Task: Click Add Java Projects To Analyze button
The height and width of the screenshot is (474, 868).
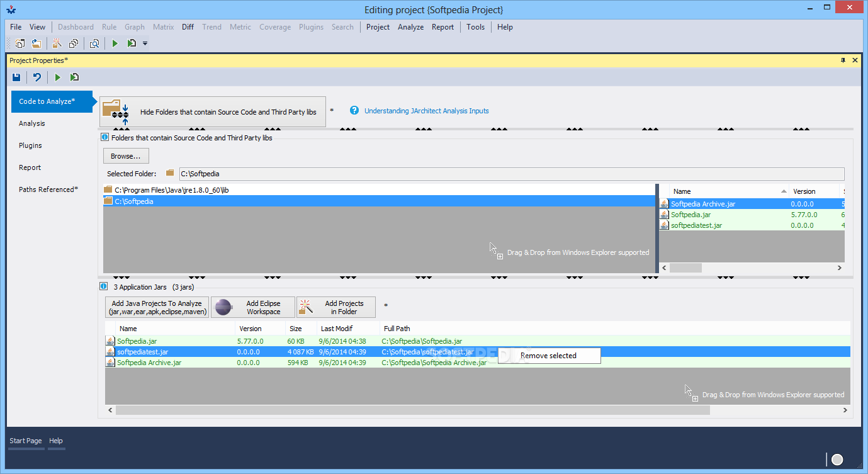Action: coord(157,307)
